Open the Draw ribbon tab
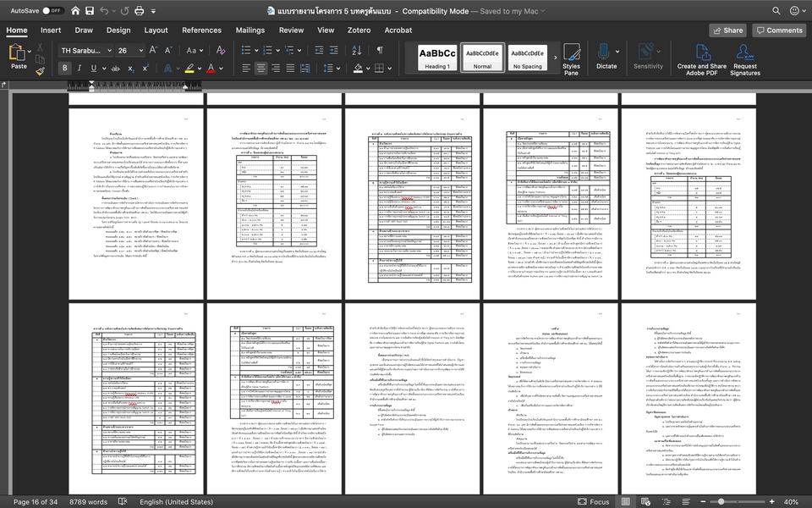This screenshot has width=812, height=508. (84, 30)
